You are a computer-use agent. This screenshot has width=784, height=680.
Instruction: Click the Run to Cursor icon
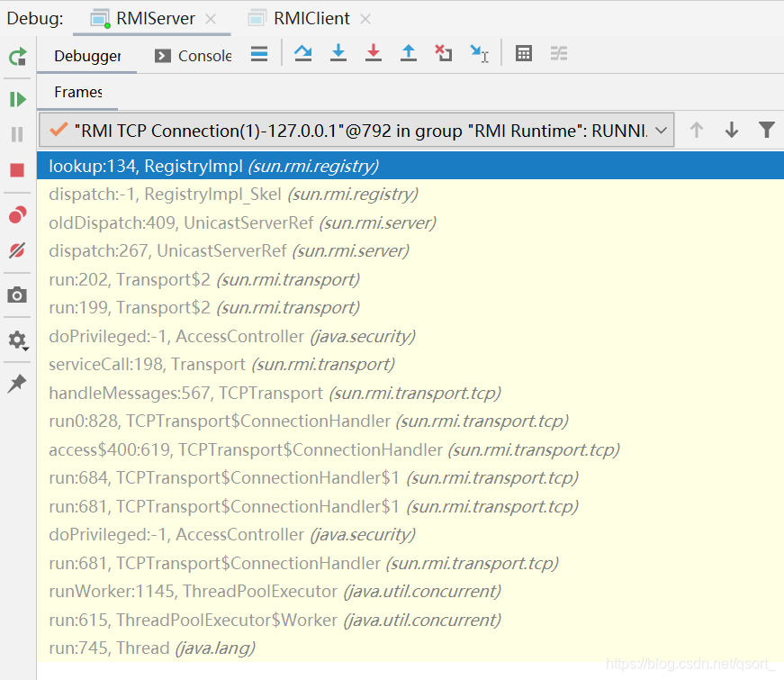coord(479,53)
